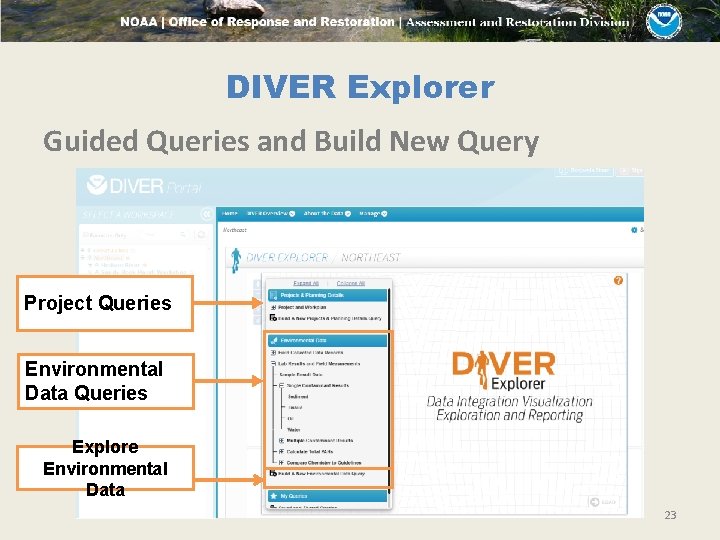Click the gear settings icon

click(634, 230)
